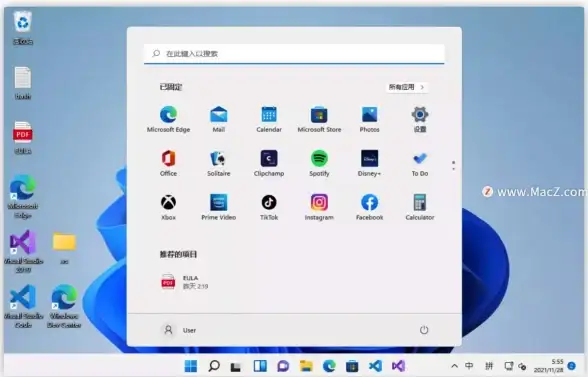Open Instagram from pinned apps

(x=319, y=207)
